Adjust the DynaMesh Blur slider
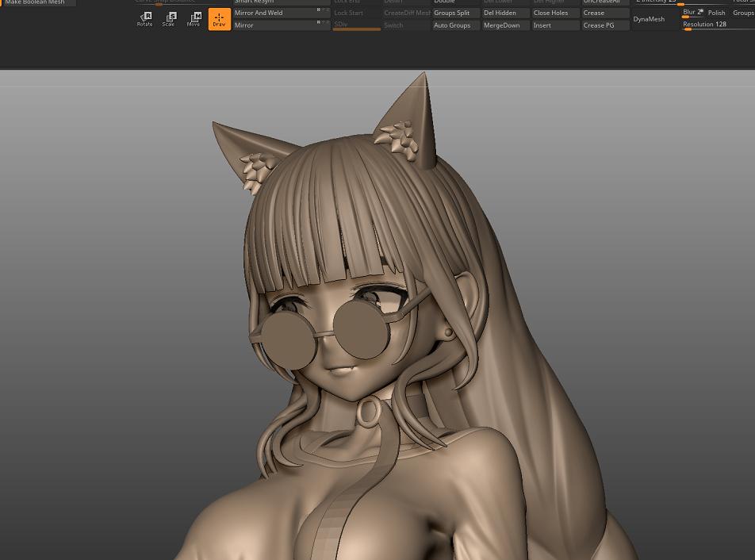The height and width of the screenshot is (560, 755). tap(693, 13)
